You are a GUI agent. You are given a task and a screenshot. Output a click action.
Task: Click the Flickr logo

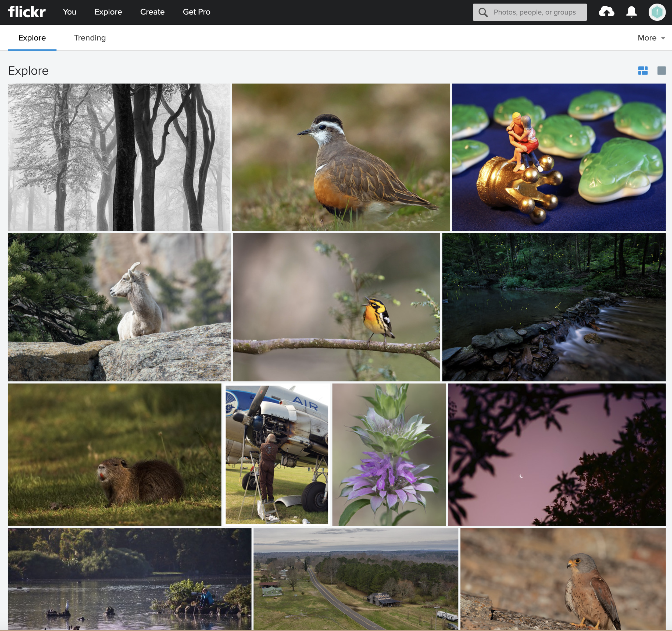[x=27, y=12]
